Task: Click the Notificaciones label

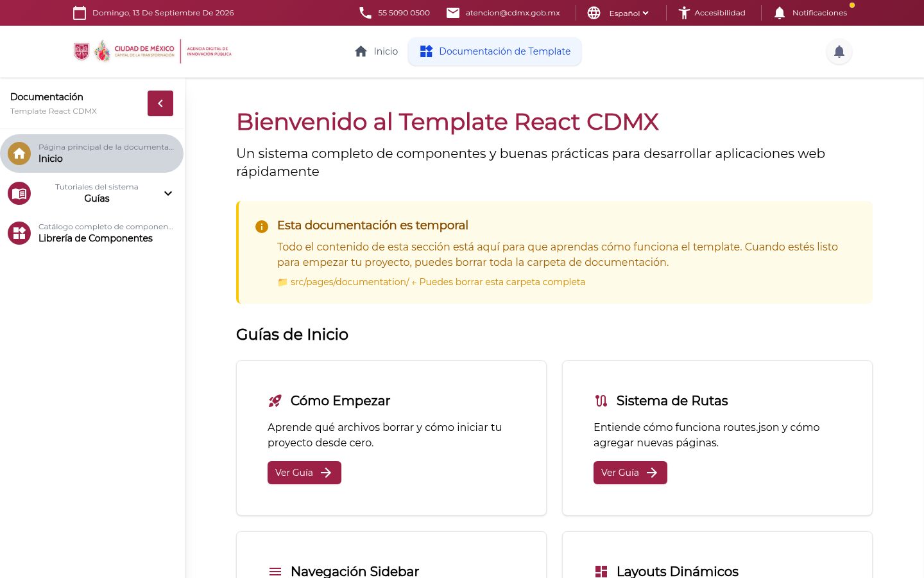Action: tap(819, 13)
